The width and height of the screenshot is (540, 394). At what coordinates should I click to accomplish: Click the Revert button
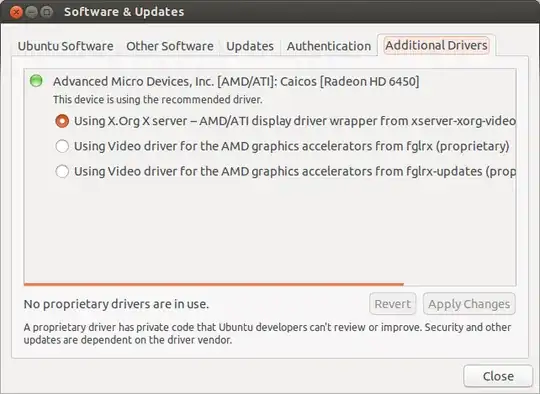[x=393, y=304]
